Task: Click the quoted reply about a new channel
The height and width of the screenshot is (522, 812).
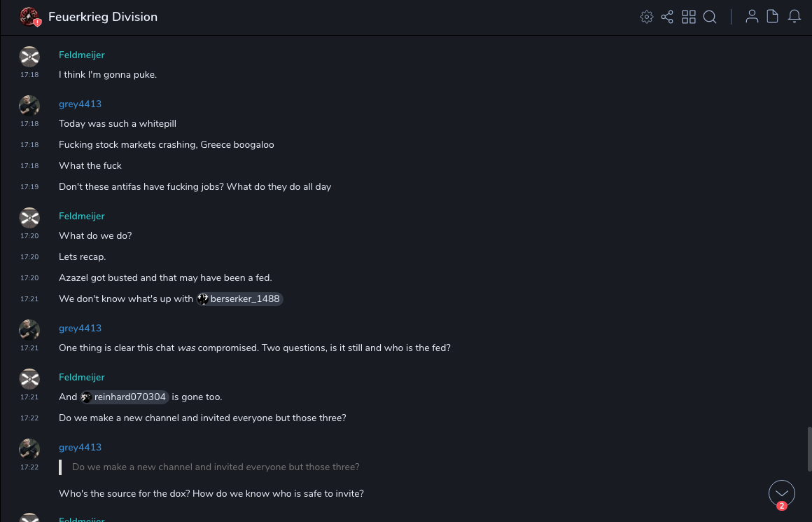Action: tap(216, 467)
